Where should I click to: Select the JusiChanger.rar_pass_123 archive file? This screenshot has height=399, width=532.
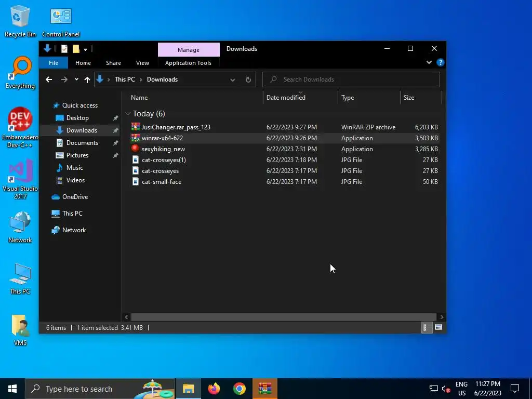click(284, 127)
